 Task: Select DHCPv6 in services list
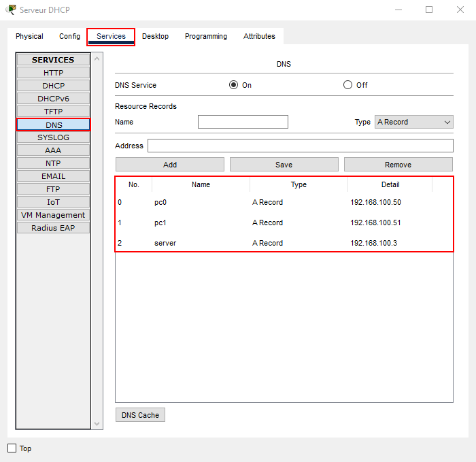tap(53, 99)
